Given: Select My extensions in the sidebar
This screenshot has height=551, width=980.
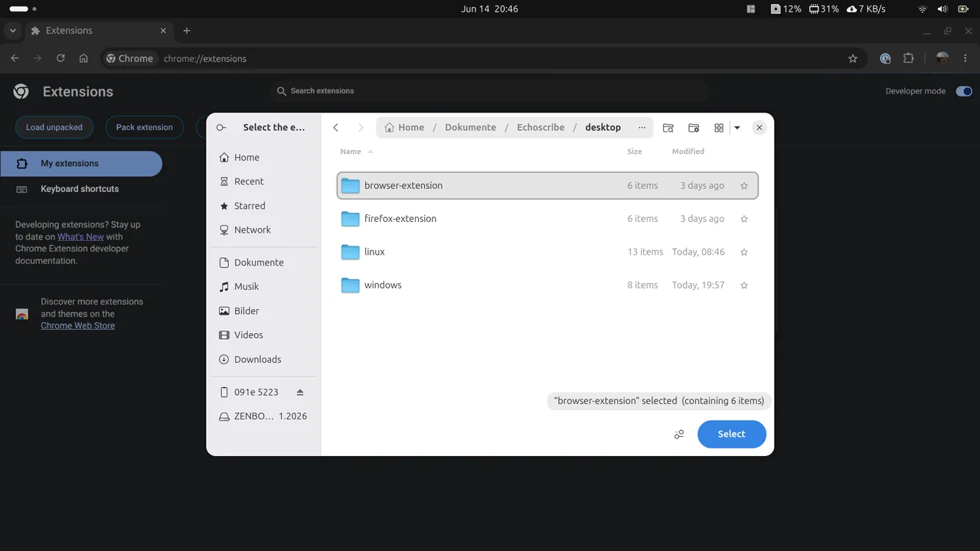Looking at the screenshot, I should [x=81, y=163].
